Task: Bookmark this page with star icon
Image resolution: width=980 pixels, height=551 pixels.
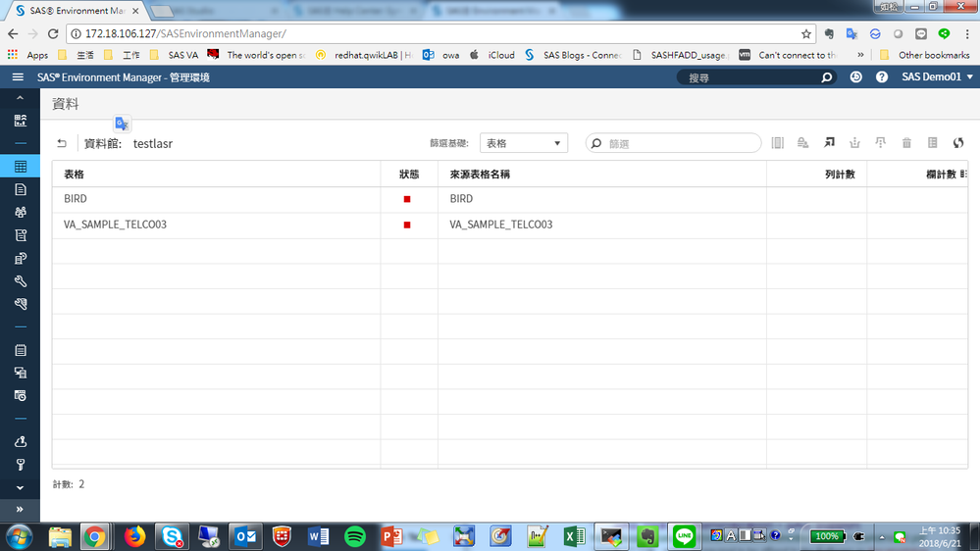Action: [806, 33]
